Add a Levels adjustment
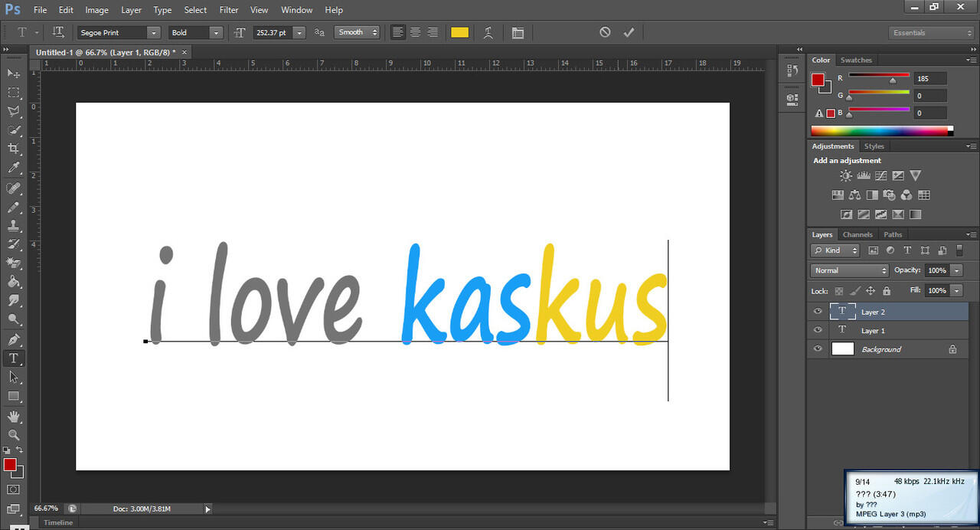The image size is (980, 530). 864,175
